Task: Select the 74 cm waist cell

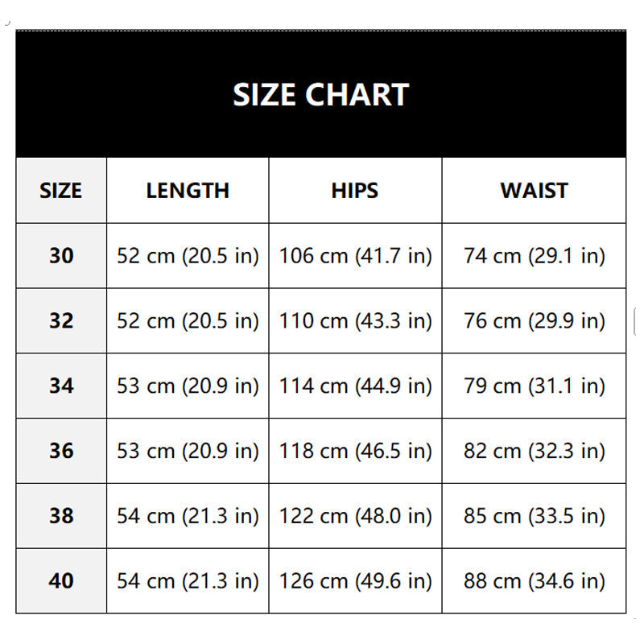Action: (534, 255)
